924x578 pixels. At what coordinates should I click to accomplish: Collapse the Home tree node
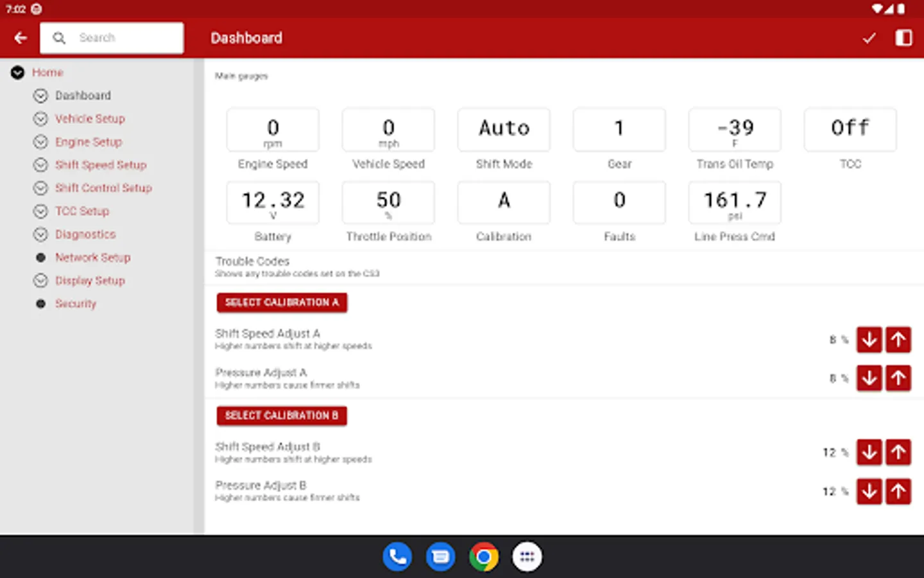[x=17, y=73]
